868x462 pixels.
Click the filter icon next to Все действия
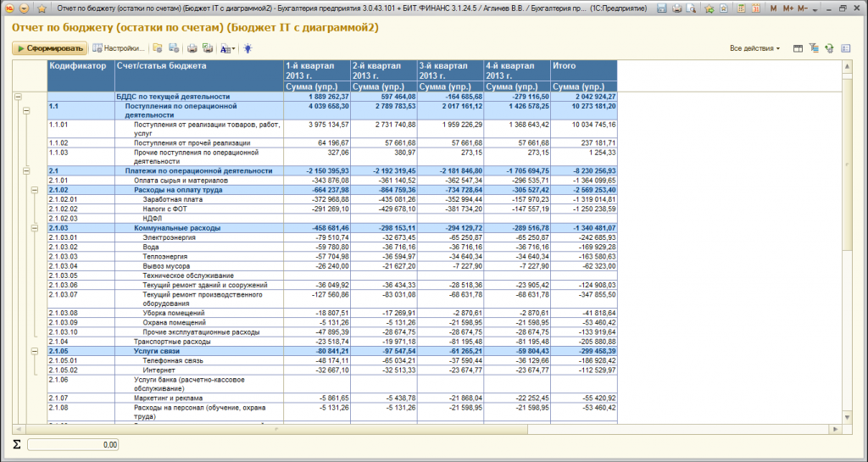[814, 48]
